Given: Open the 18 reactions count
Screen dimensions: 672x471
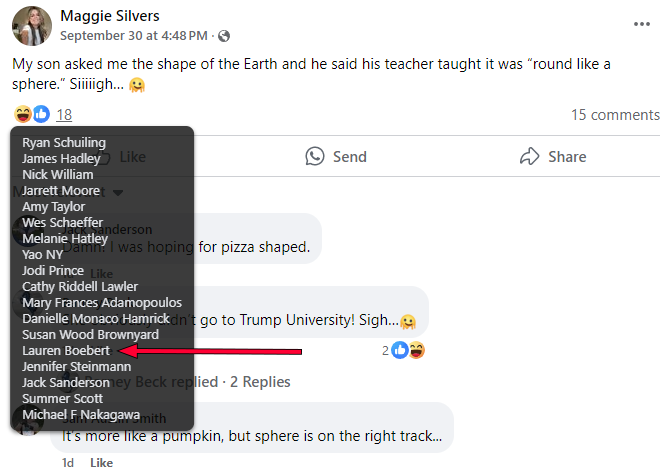Looking at the screenshot, I should click(x=64, y=115).
